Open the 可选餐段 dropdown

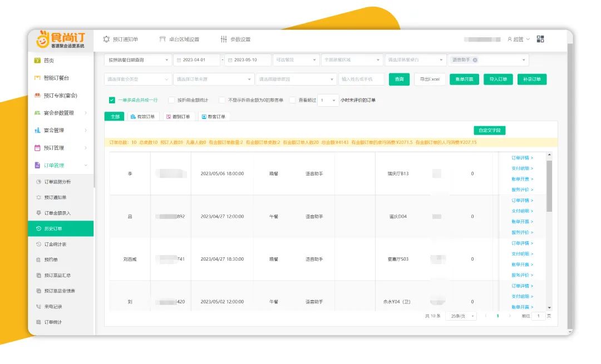pos(296,60)
